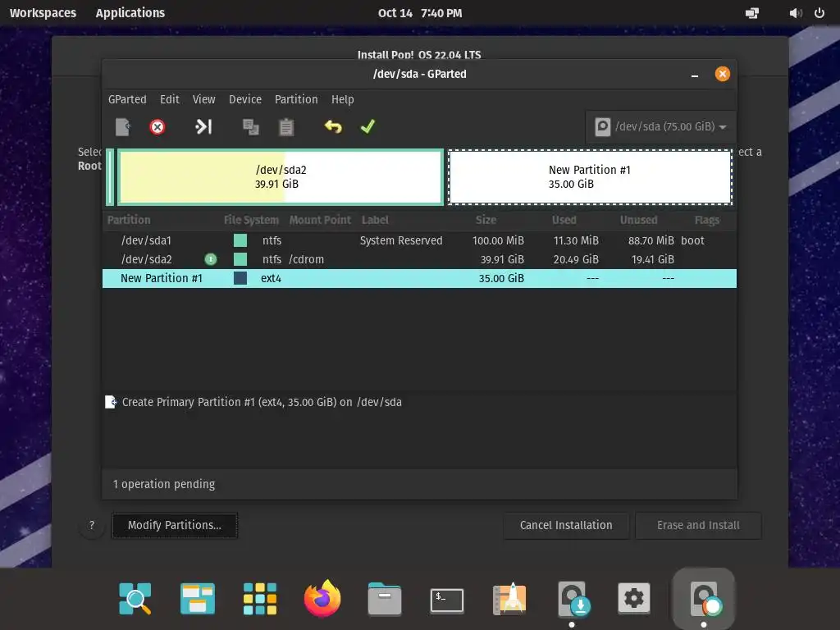Open the Partition menu
This screenshot has height=630, width=840.
(x=295, y=99)
